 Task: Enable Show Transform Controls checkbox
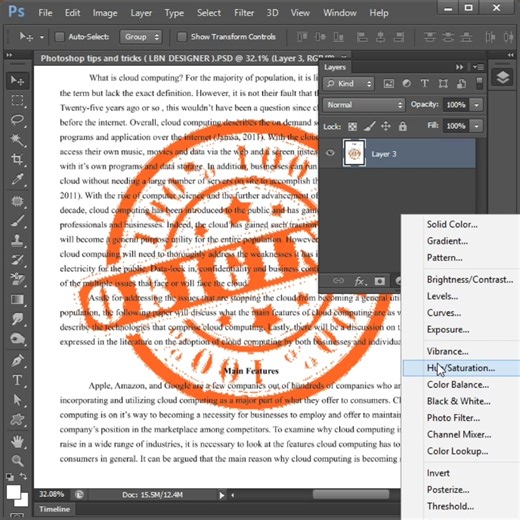click(x=182, y=37)
